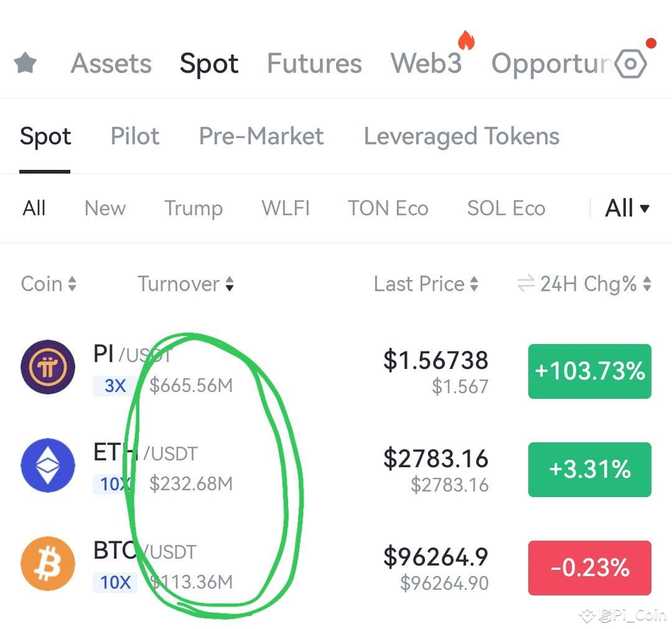Toggle sorting by Turnover

point(185,284)
